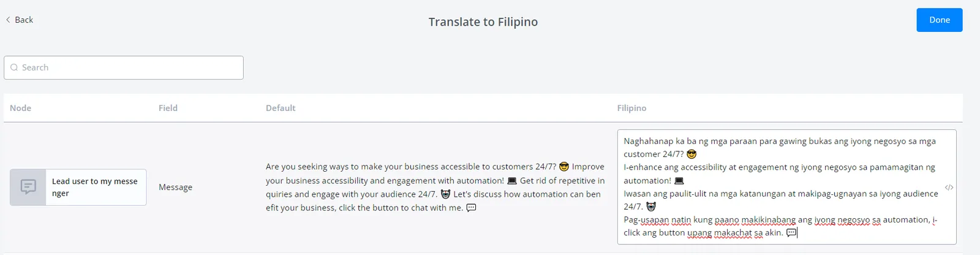Viewport: 980px width, 255px height.
Task: Click the speech bubble emoji ending the Filipino text
Action: point(791,233)
